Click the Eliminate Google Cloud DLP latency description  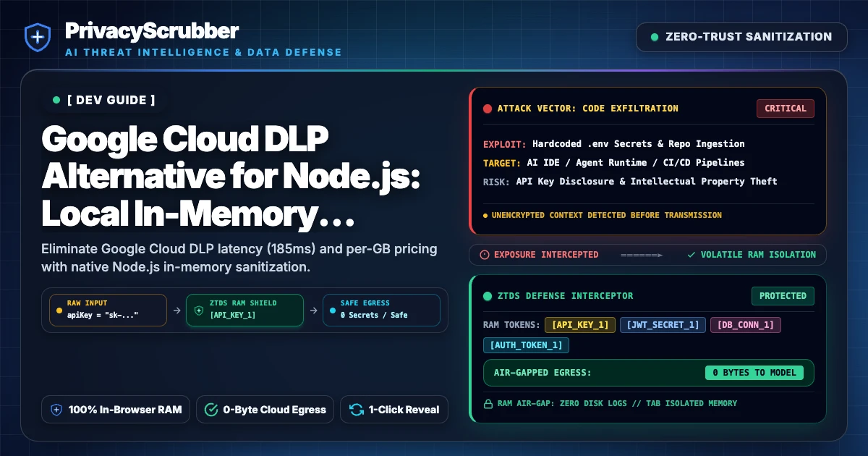point(239,258)
